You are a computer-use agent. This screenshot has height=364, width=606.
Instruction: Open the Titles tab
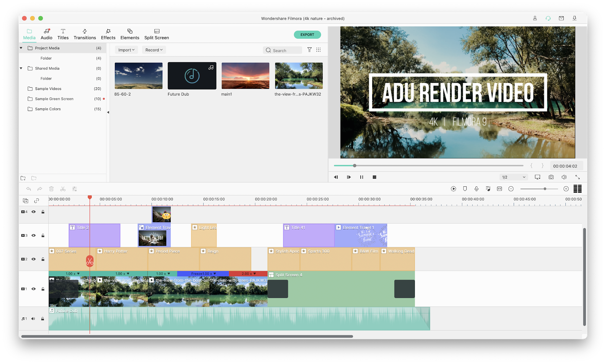tap(63, 34)
